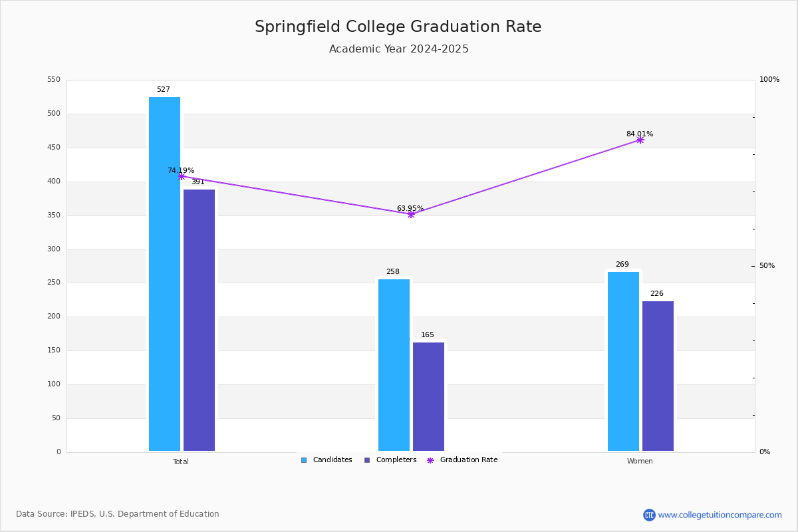The width and height of the screenshot is (798, 532).
Task: Click the 84.01% graduation rate point marker
Action: pyautogui.click(x=640, y=140)
